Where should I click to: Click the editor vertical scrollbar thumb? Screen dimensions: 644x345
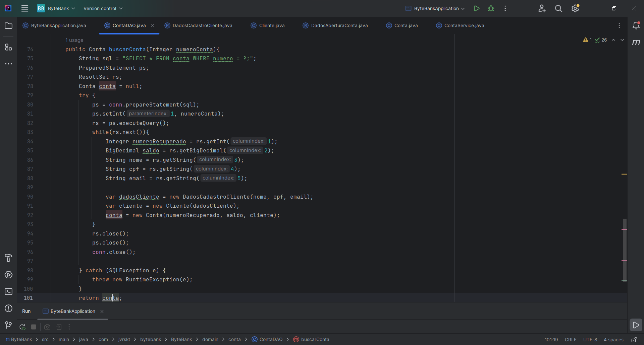(625, 250)
